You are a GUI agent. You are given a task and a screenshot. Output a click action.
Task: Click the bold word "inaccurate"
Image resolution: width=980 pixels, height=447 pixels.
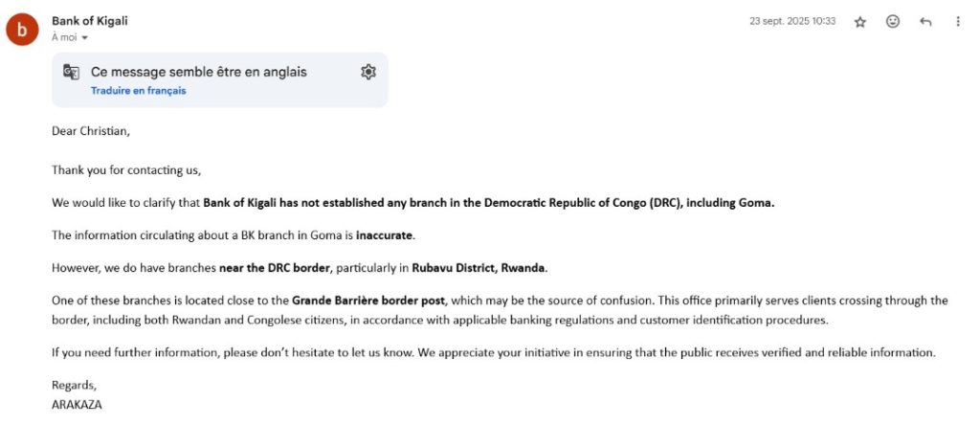coord(386,235)
